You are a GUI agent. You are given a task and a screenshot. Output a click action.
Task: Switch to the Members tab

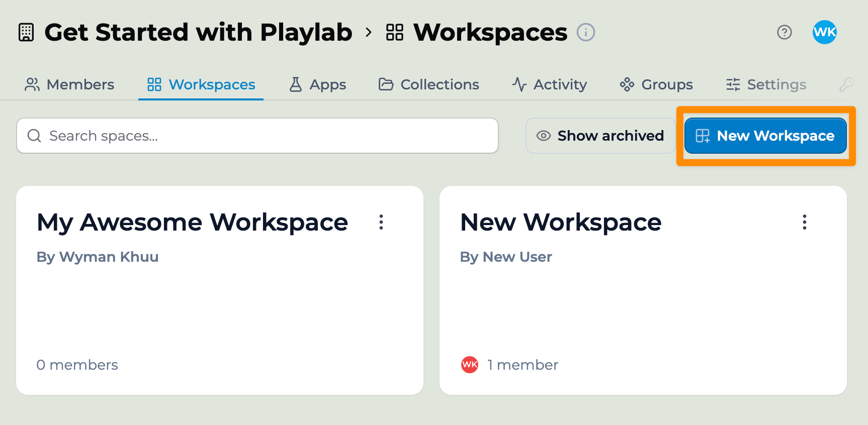tap(69, 84)
